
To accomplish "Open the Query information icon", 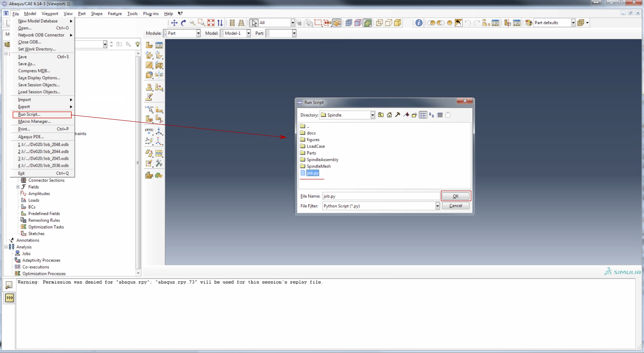I will point(419,23).
